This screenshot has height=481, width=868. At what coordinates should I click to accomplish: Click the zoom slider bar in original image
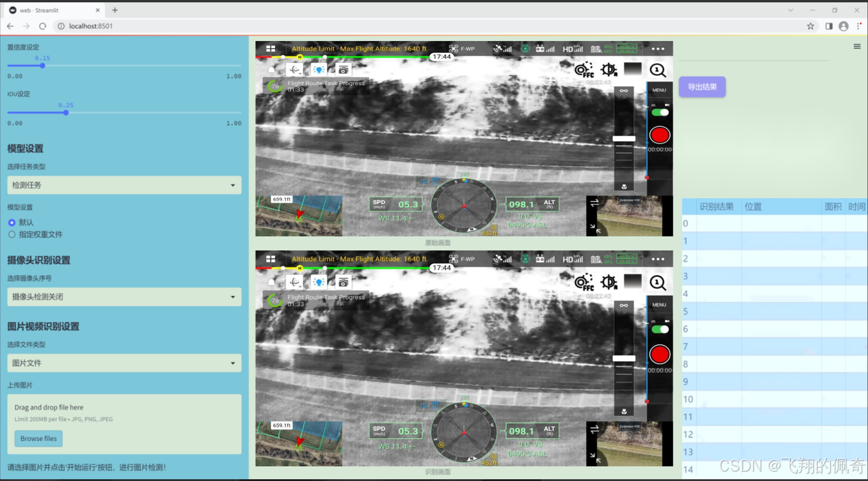(x=624, y=139)
